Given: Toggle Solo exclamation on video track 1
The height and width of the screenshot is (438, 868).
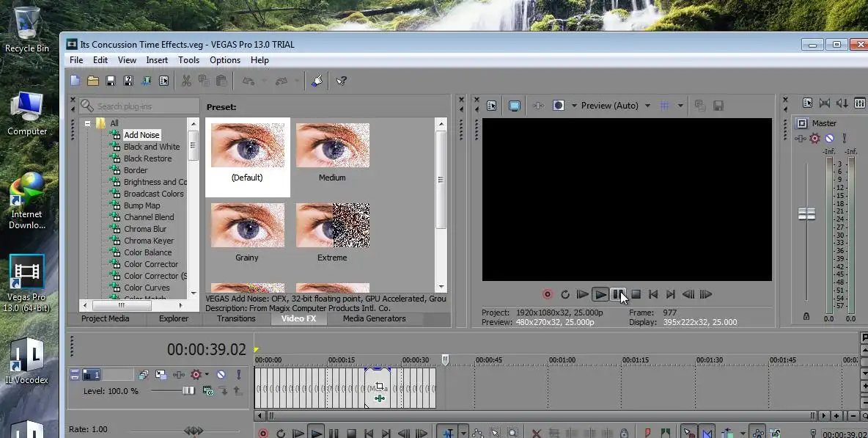Looking at the screenshot, I should point(238,375).
